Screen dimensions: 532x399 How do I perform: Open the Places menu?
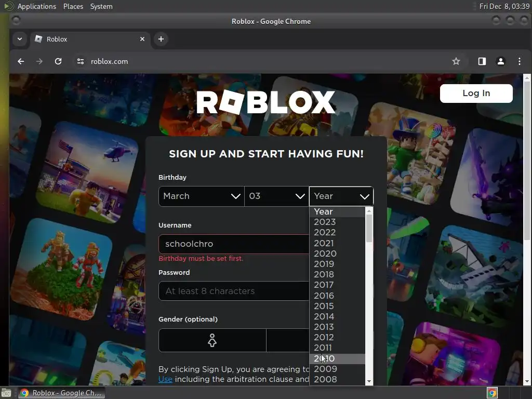(73, 6)
